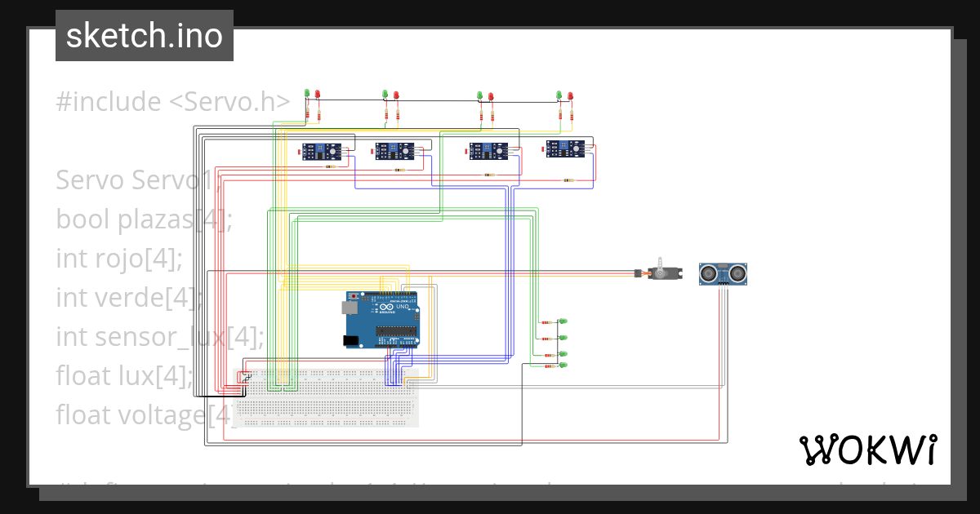Click the rightmost red LED in the top row
The height and width of the screenshot is (514, 980).
[x=570, y=94]
